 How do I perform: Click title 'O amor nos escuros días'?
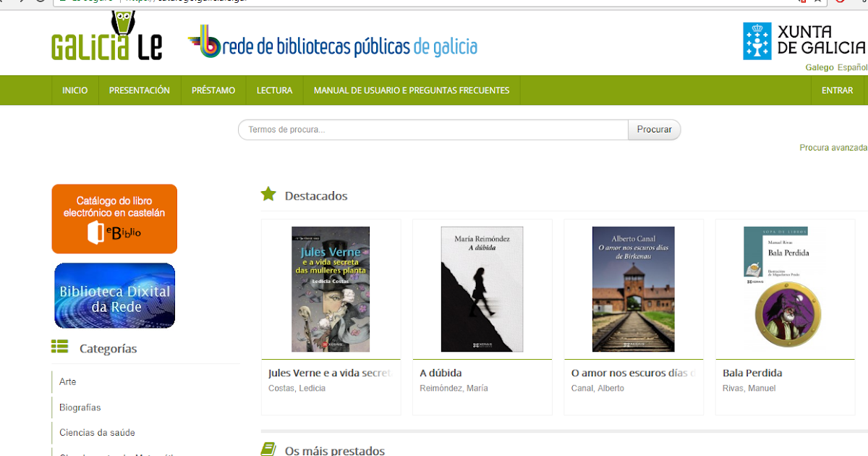pos(634,373)
